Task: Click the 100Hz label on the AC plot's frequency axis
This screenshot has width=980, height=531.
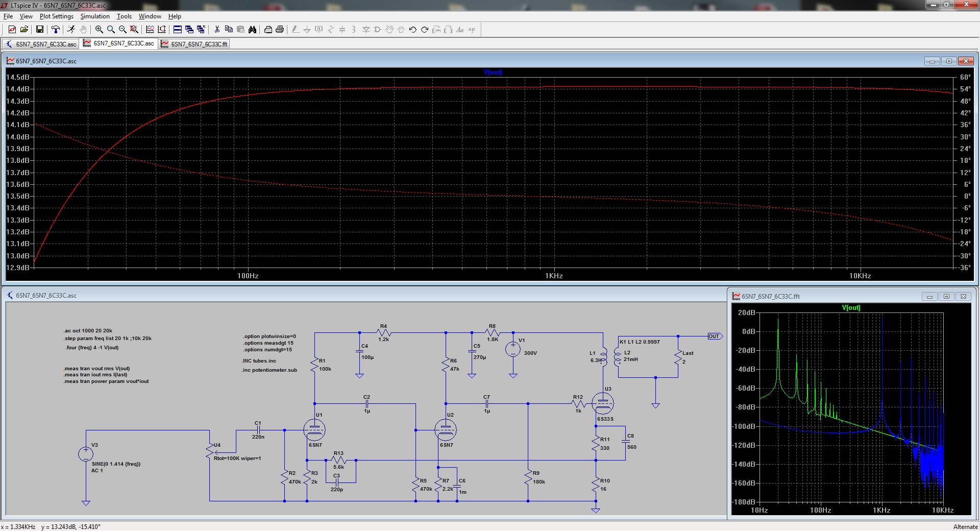Action: pyautogui.click(x=248, y=276)
